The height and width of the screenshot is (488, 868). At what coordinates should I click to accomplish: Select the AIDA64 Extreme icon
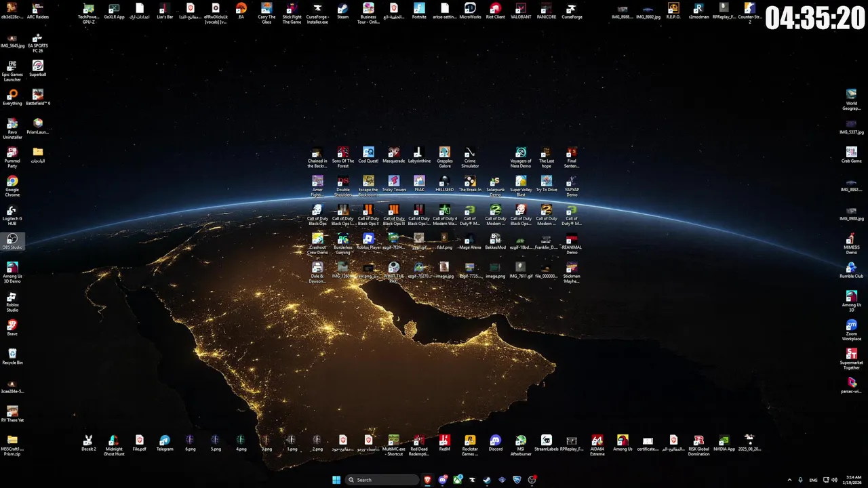(x=597, y=445)
